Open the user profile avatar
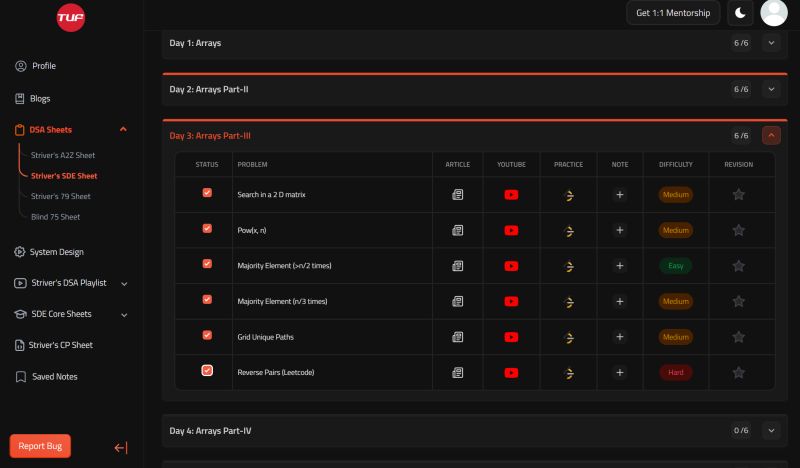800x468 pixels. pos(774,13)
